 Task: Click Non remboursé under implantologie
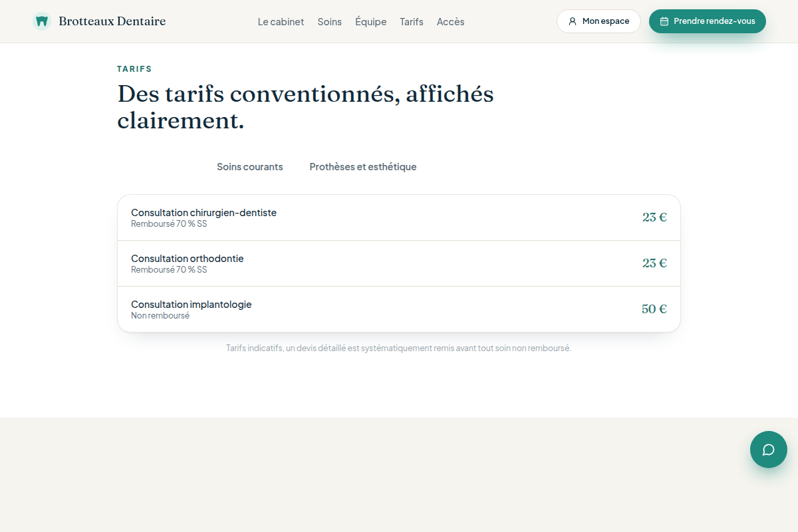(160, 316)
